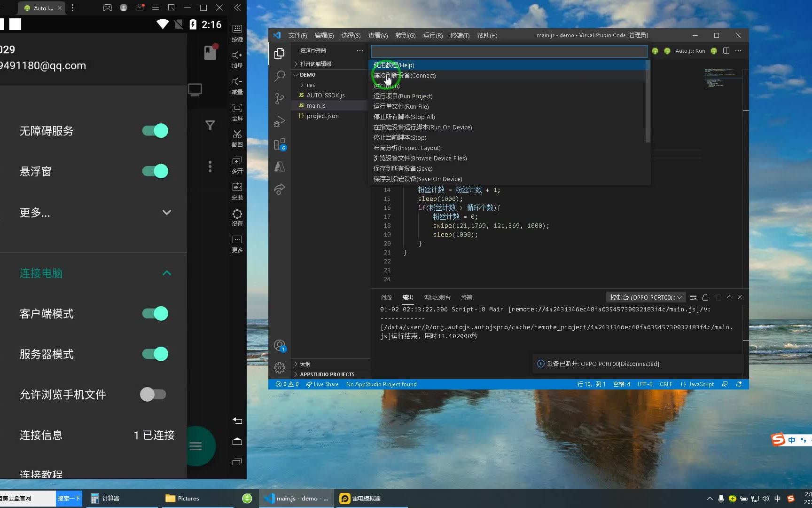Click the split editor icon
812x508 pixels.
[726, 51]
